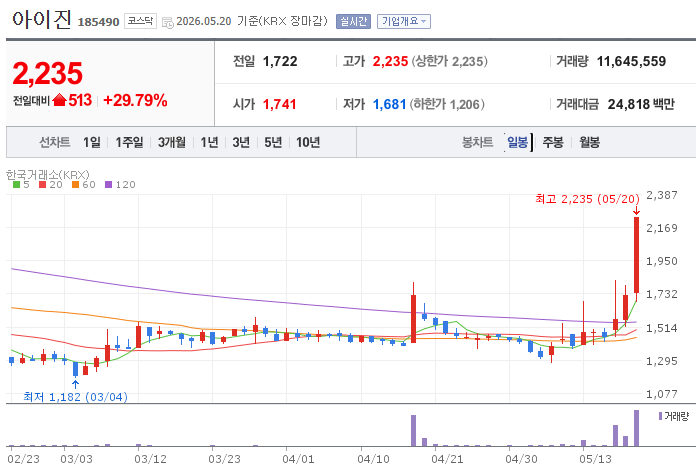Viewport: 696px width, 470px height.
Task: Click the 하한가 1,206 text
Action: click(447, 104)
